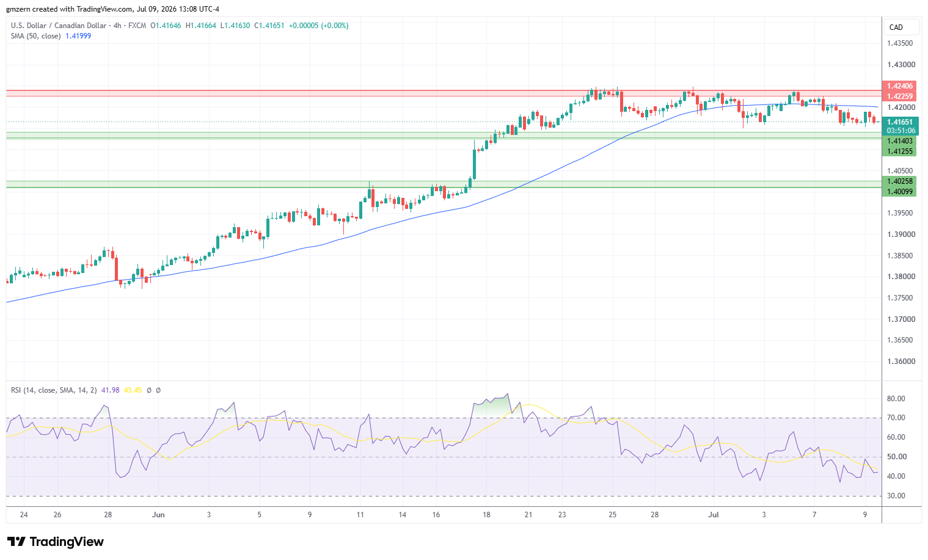
Task: Click the high price H1.41664
Action: pos(200,26)
